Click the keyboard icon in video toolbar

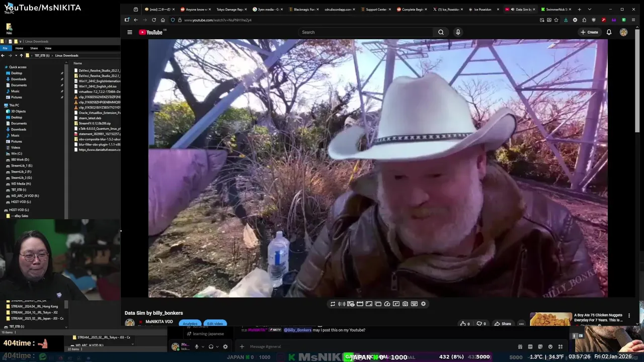pos(414,304)
